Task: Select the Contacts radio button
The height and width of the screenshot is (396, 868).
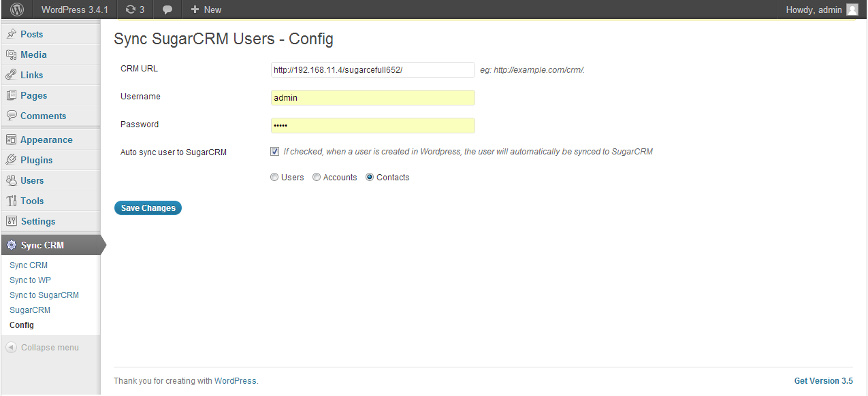Action: point(370,177)
